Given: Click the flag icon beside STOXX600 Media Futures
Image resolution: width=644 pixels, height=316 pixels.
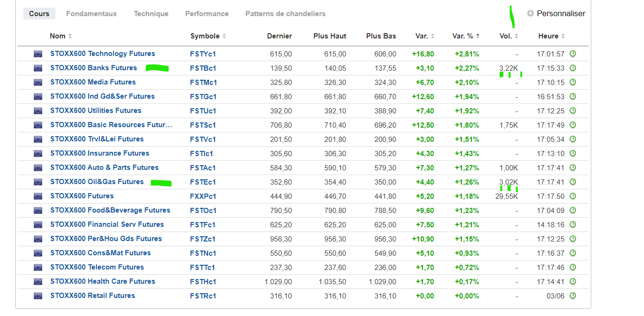Looking at the screenshot, I should click(38, 83).
